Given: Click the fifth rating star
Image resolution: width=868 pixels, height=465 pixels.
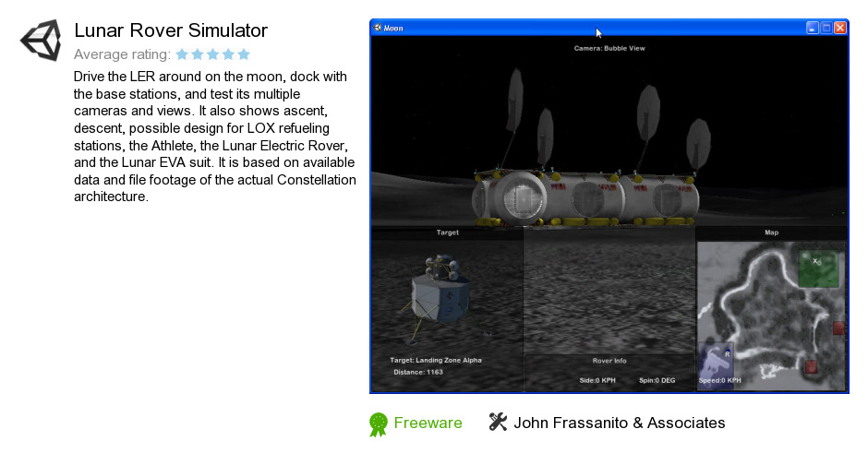Looking at the screenshot, I should click(x=244, y=54).
